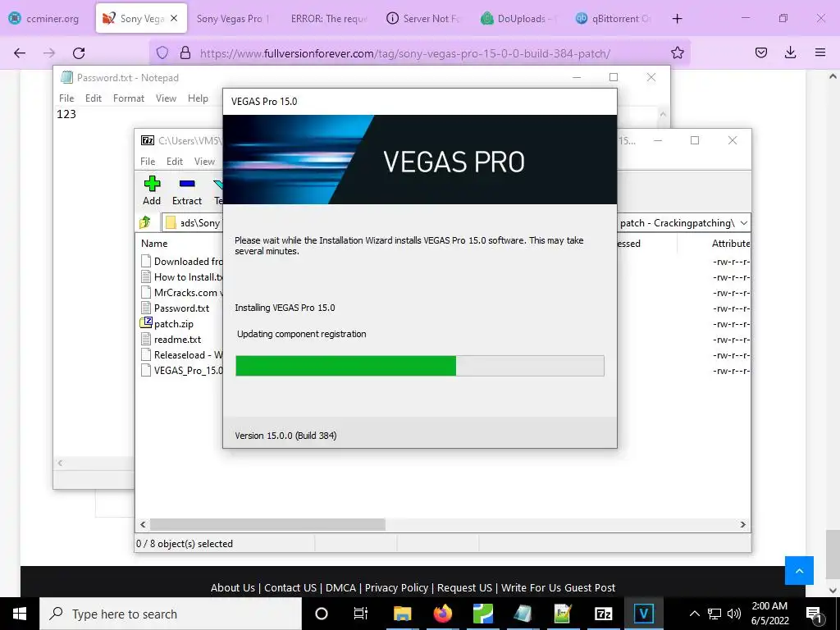
Task: Open the View menu in Notepad
Action: [x=166, y=98]
